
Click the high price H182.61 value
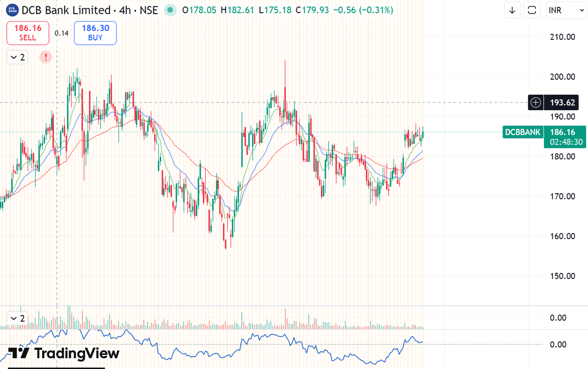(x=238, y=10)
